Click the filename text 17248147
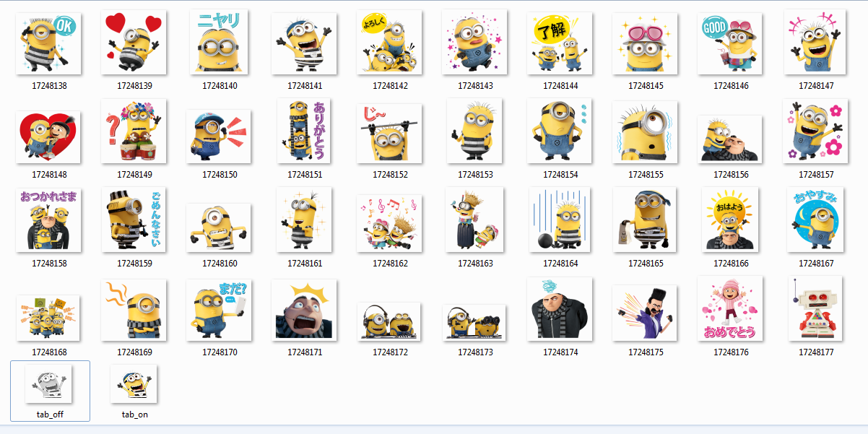Image resolution: width=868 pixels, height=434 pixels. [x=816, y=86]
